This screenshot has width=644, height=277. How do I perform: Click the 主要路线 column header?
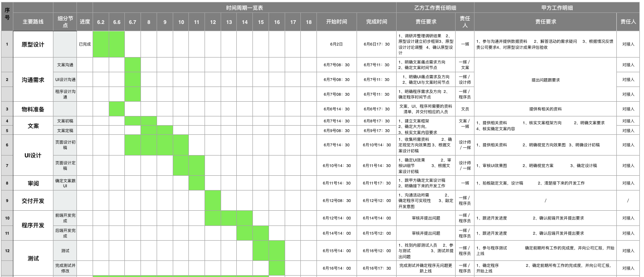click(x=33, y=22)
